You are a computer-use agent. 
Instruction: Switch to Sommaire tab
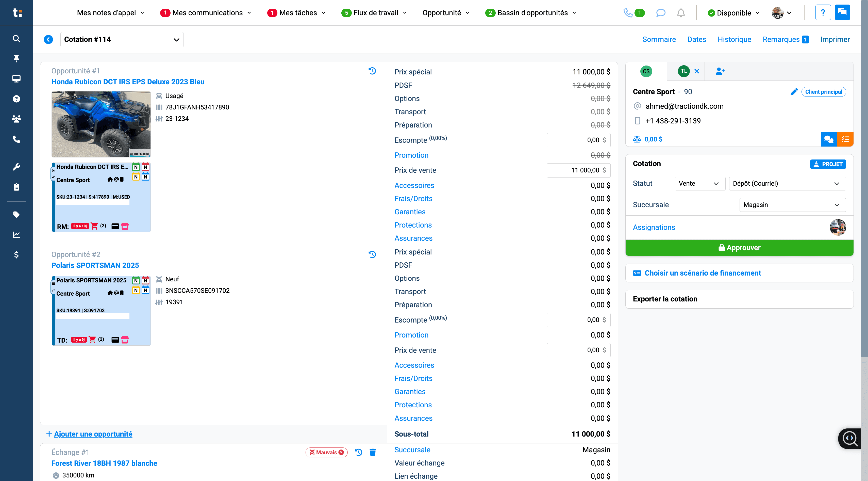(x=659, y=39)
